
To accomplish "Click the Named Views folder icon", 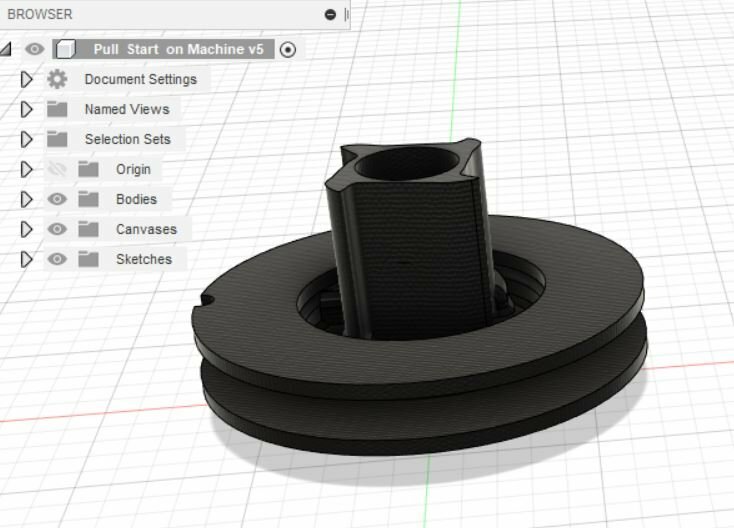I will click(57, 109).
